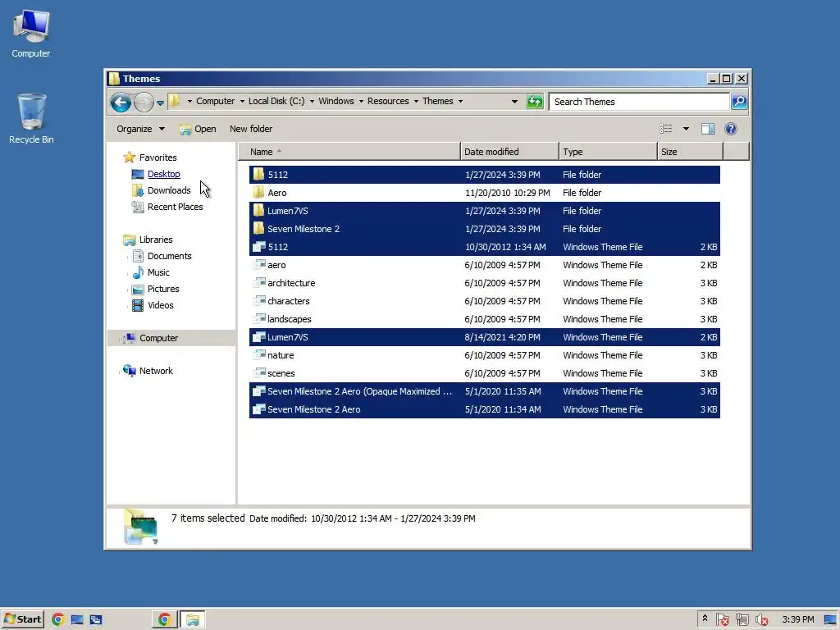Open the address bar history dropdown
This screenshot has width=840, height=630.
click(514, 101)
